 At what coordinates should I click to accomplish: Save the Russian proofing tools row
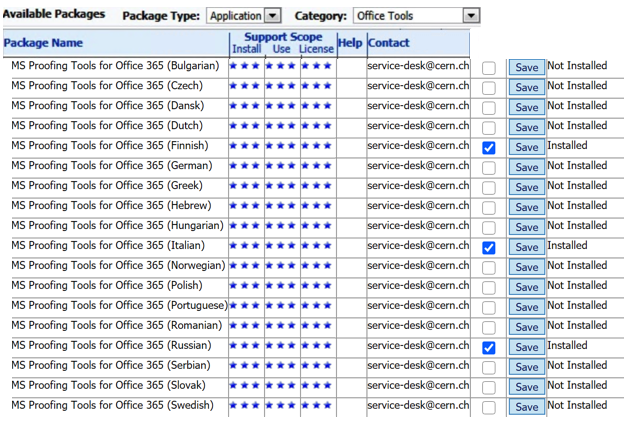527,347
